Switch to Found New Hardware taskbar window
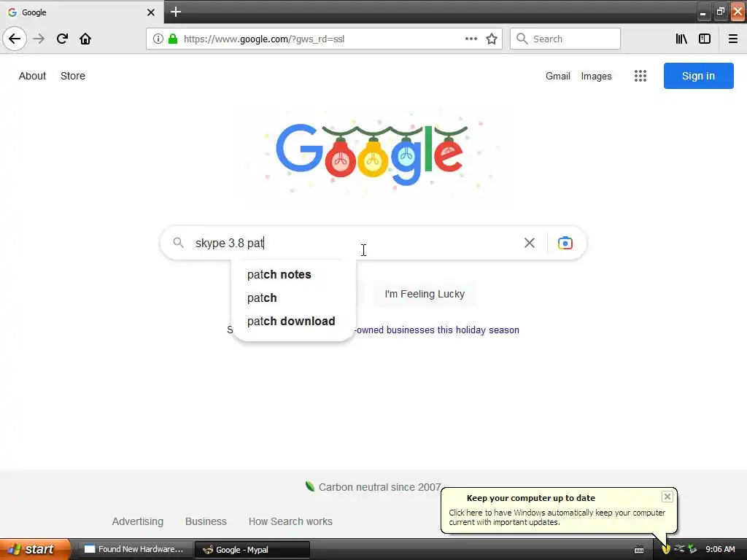The height and width of the screenshot is (560, 747). coord(134,549)
